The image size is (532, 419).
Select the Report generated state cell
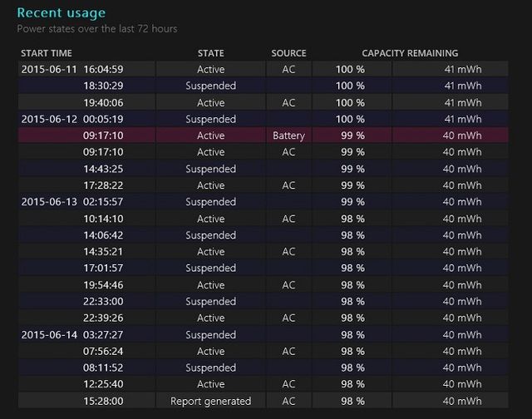pos(210,401)
